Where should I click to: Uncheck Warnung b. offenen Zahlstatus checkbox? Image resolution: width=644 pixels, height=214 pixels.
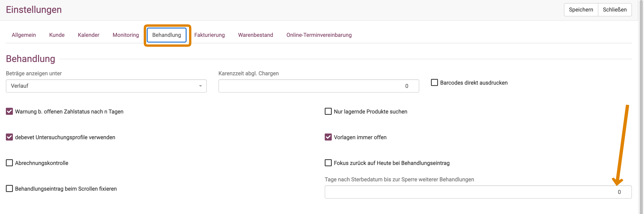(x=10, y=111)
